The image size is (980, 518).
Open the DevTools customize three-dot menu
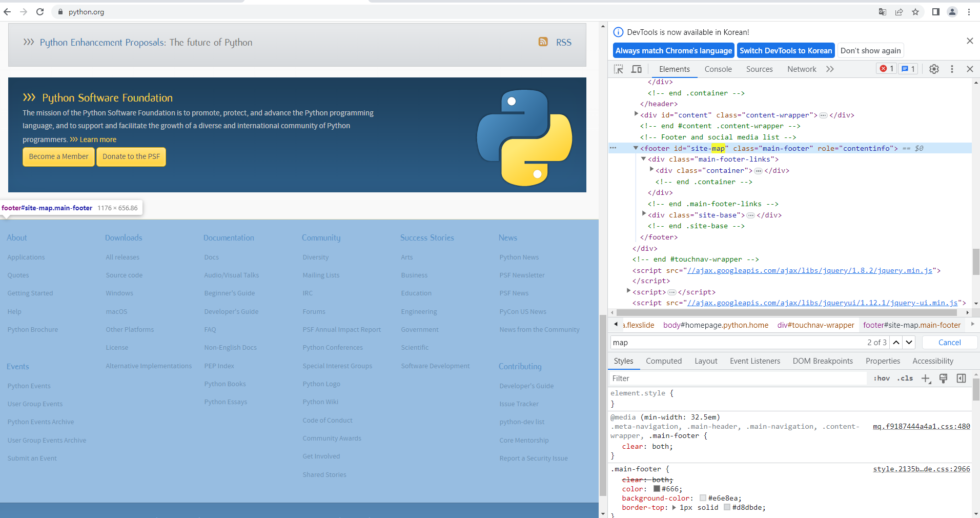coord(952,69)
